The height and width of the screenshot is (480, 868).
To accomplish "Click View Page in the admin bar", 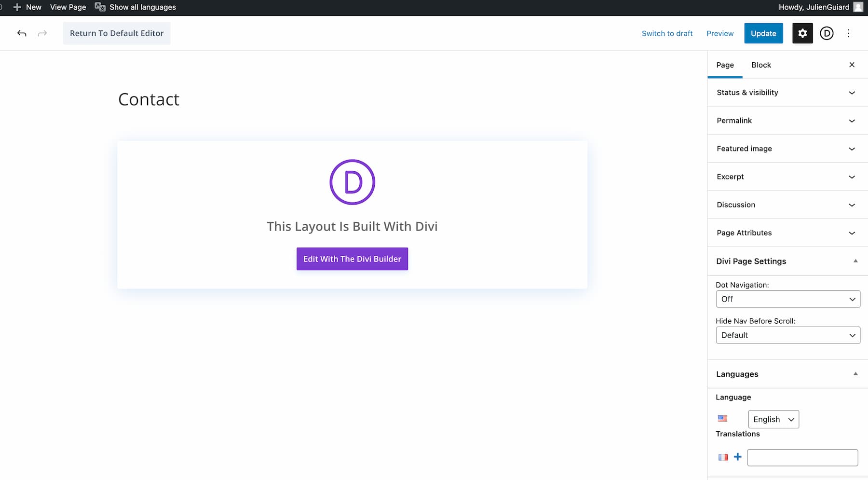I will pyautogui.click(x=68, y=7).
